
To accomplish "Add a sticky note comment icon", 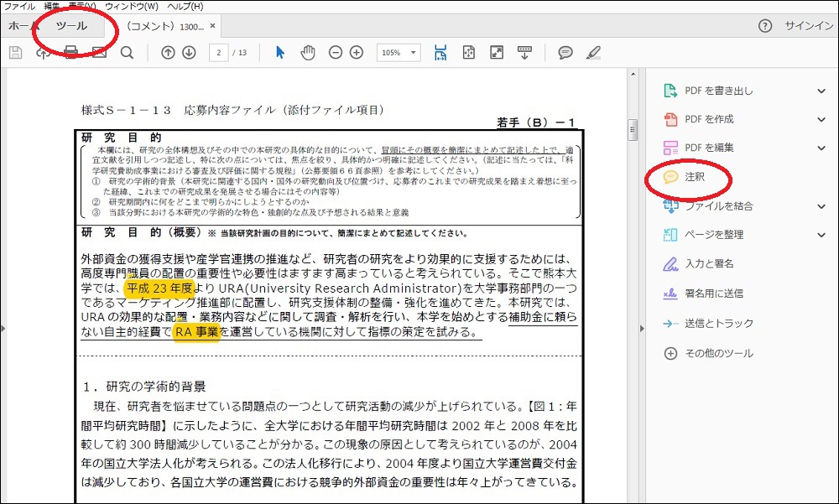I will 565,53.
